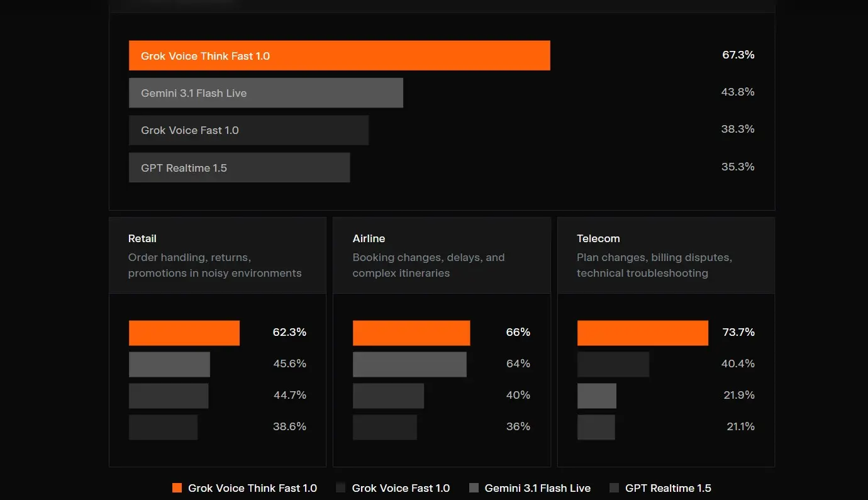Click the 40.4% bar in the Telecom chart
868x500 pixels.
613,364
